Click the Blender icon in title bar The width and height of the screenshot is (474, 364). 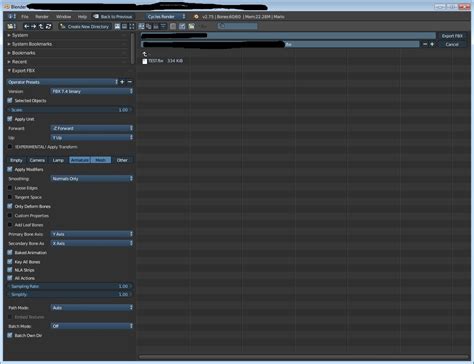pos(7,6)
